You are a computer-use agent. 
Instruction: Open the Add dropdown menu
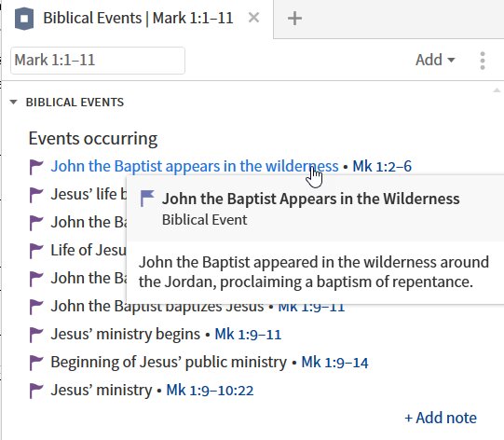click(x=435, y=60)
